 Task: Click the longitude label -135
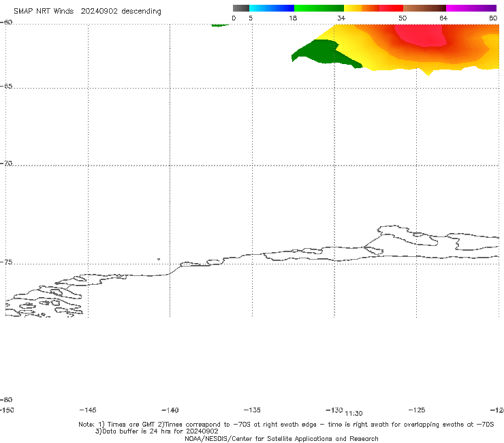[252, 410]
